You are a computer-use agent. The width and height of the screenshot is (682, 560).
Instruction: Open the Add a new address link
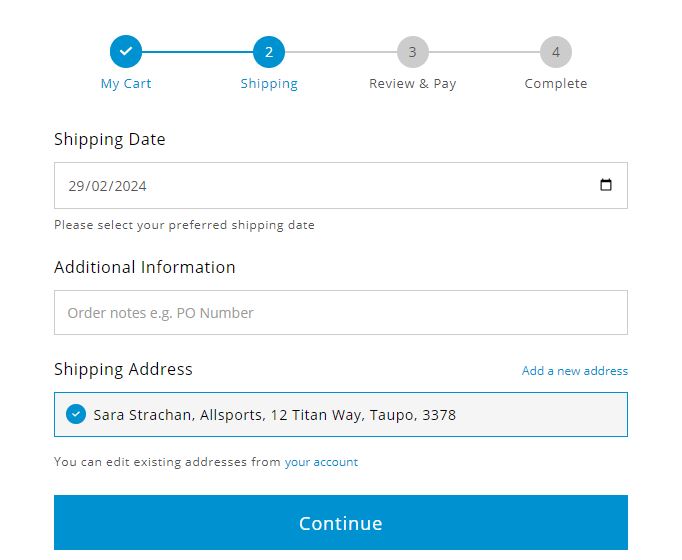pyautogui.click(x=575, y=371)
